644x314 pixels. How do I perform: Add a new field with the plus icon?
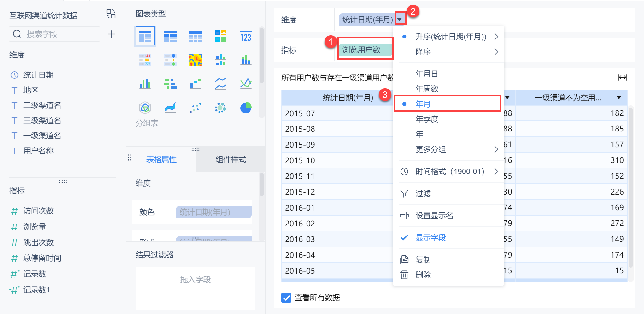coord(112,34)
